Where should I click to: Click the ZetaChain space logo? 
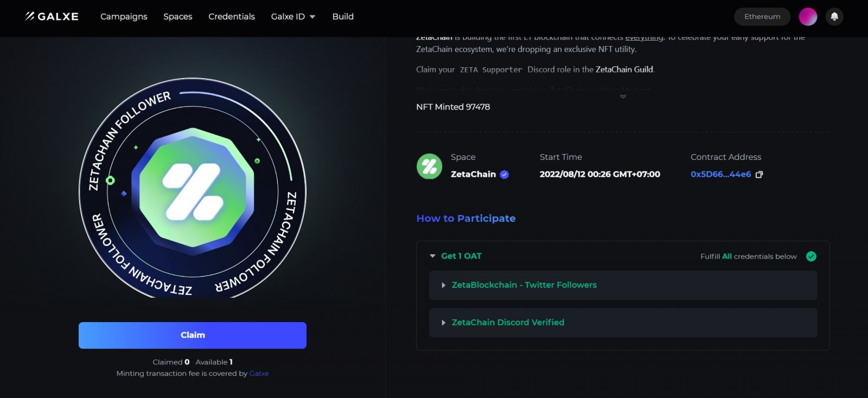429,166
